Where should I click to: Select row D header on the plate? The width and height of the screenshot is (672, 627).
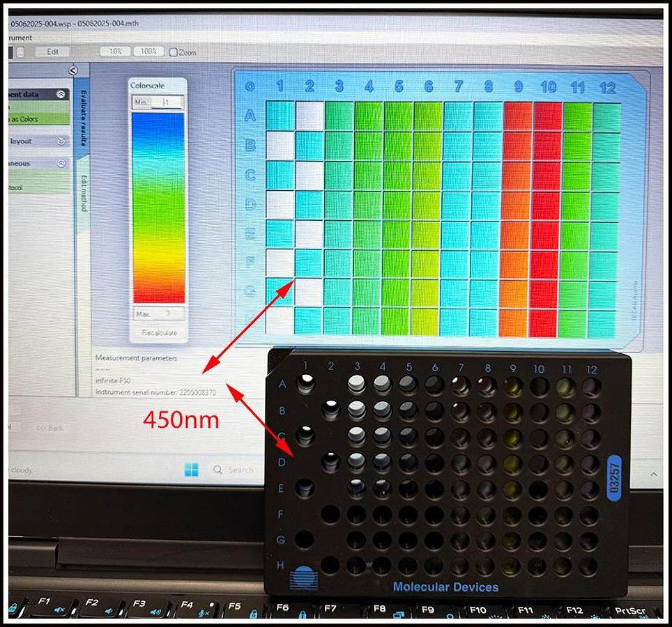[250, 204]
